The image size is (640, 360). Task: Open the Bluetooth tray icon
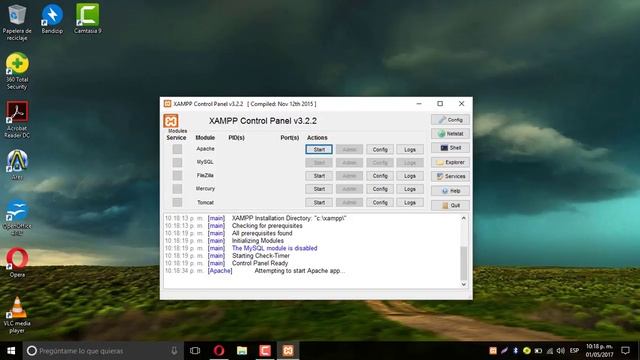click(x=516, y=351)
